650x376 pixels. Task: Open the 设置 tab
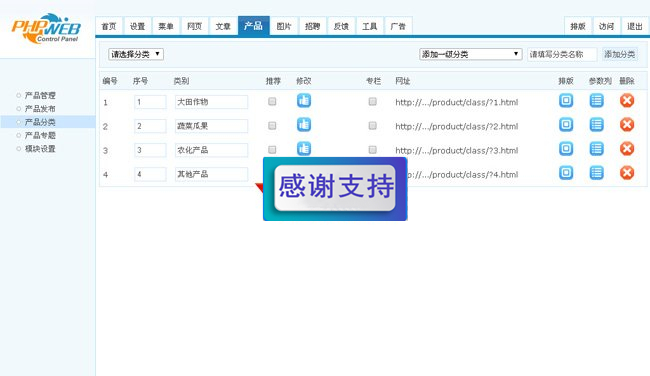coord(138,27)
